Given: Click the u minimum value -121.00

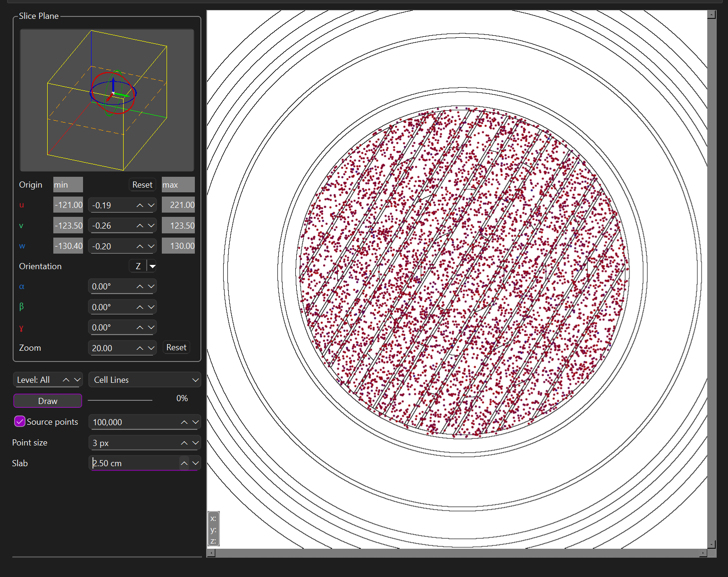Looking at the screenshot, I should pos(68,205).
